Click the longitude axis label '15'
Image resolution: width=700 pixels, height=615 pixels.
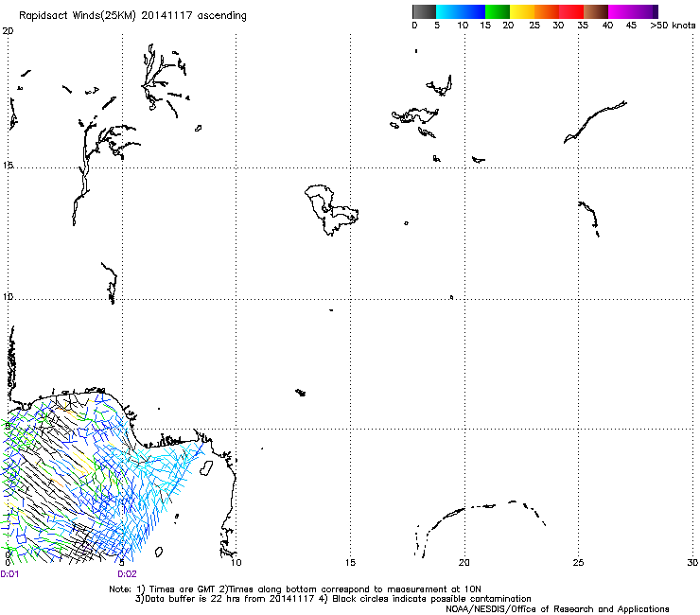(350, 562)
